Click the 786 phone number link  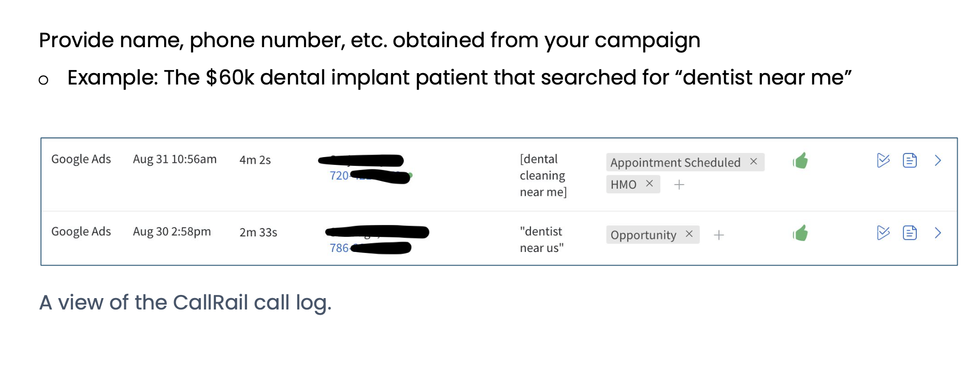click(x=339, y=248)
